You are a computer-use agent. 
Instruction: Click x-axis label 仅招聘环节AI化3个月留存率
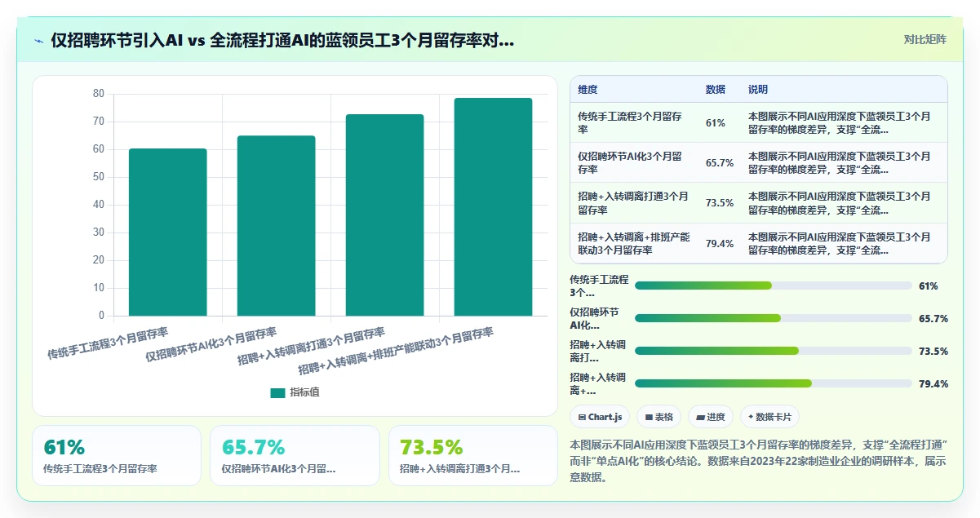[211, 345]
